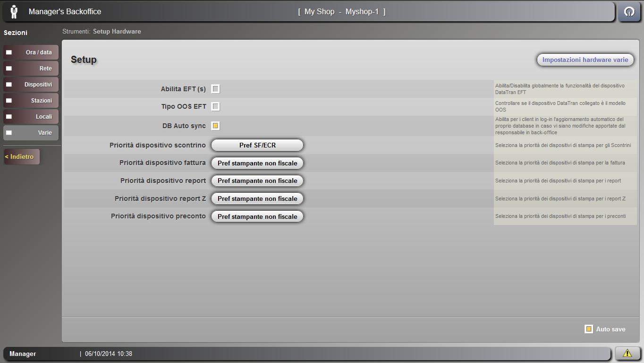This screenshot has width=644, height=363.
Task: Click the Setup heading
Action: (84, 60)
